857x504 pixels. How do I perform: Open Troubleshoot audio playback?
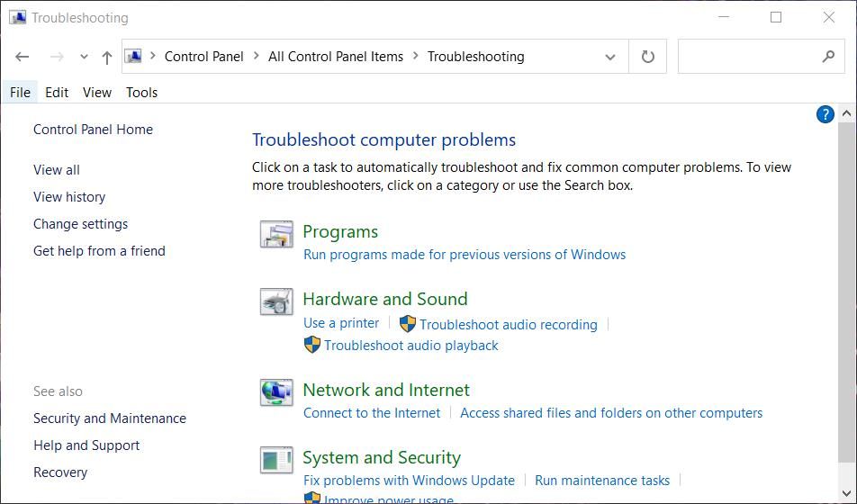click(410, 346)
